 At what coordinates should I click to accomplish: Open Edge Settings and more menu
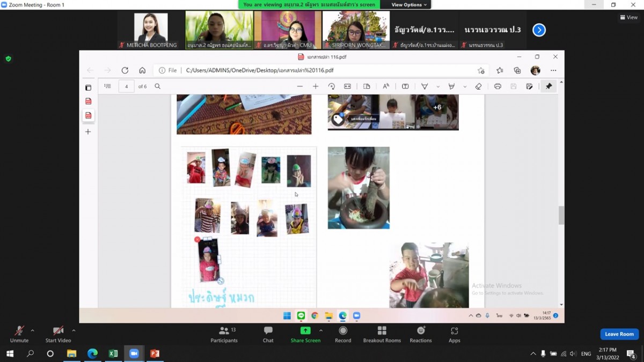pos(553,70)
